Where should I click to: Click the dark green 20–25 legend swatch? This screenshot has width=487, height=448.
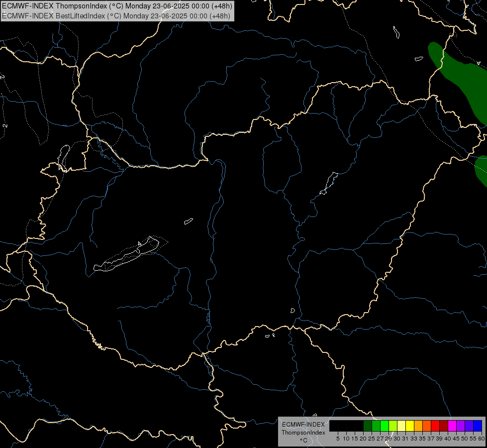(x=368, y=426)
